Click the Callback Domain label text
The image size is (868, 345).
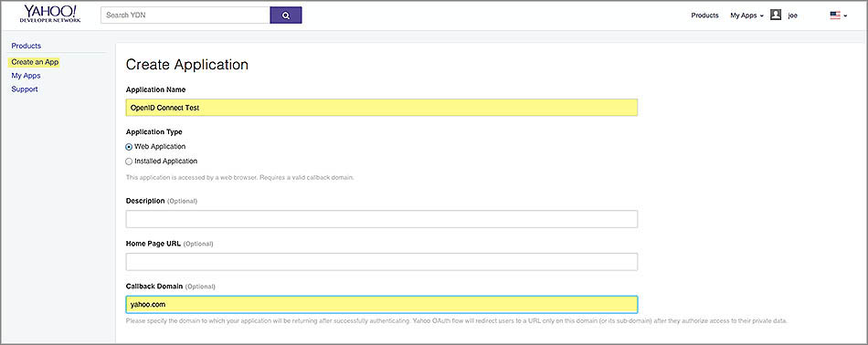[x=153, y=287]
